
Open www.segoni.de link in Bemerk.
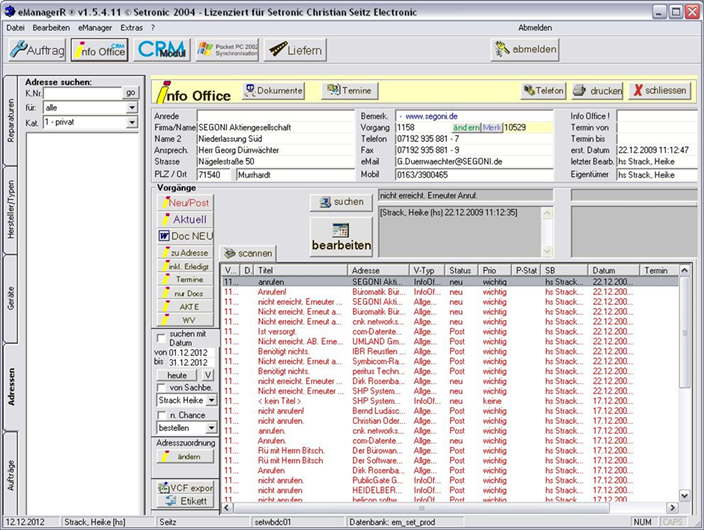[x=431, y=116]
